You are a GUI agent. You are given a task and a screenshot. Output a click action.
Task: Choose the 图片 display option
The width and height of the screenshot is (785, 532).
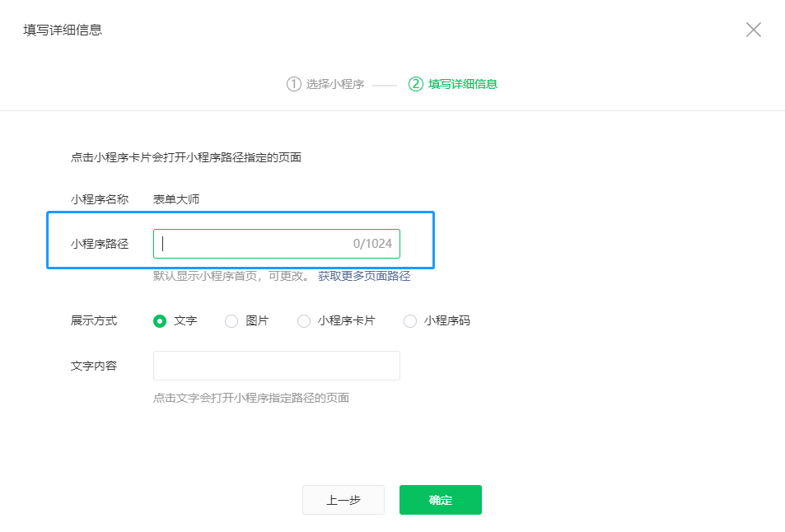(231, 321)
